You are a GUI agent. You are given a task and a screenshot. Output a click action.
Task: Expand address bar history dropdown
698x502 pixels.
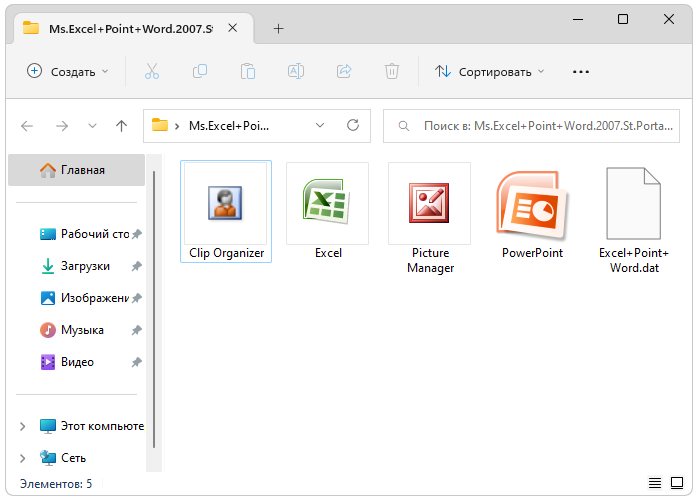click(x=320, y=126)
